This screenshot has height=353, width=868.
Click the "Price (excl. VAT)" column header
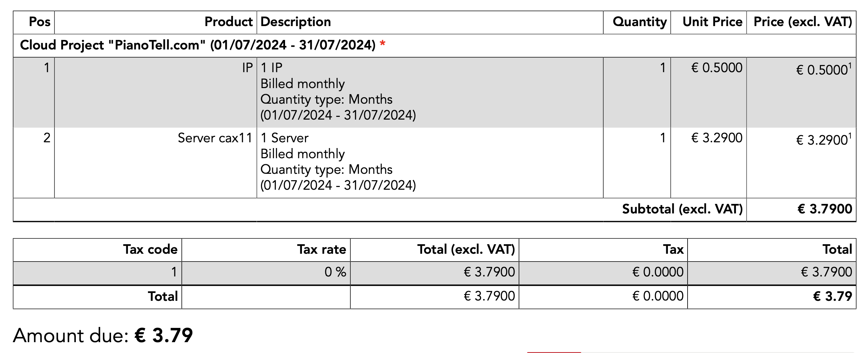pos(803,22)
